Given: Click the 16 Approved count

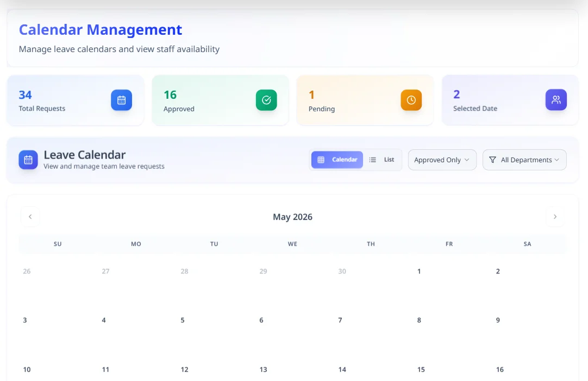Looking at the screenshot, I should 170,95.
